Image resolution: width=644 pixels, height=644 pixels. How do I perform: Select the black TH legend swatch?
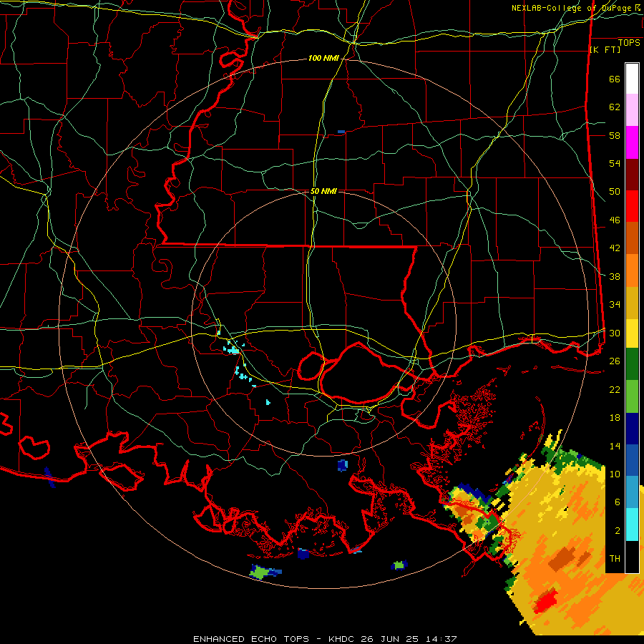tap(632, 557)
